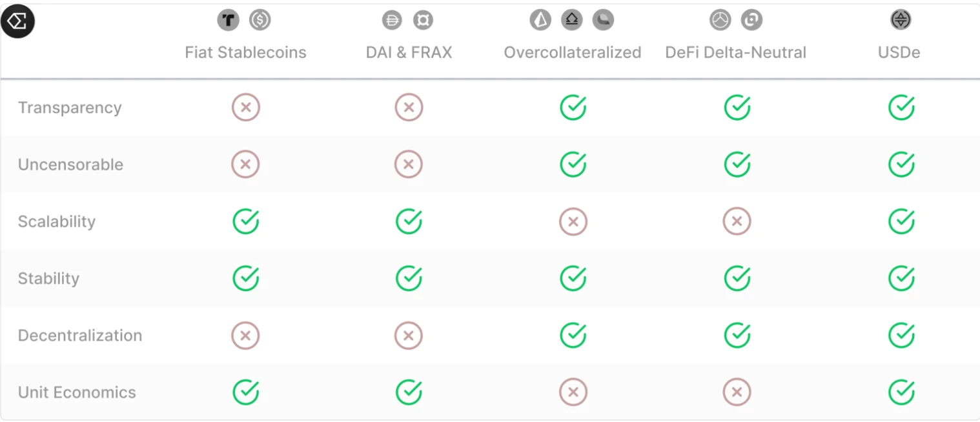Click the Stability checkmark under DAI & FRAX
980x422 pixels.
tap(409, 279)
